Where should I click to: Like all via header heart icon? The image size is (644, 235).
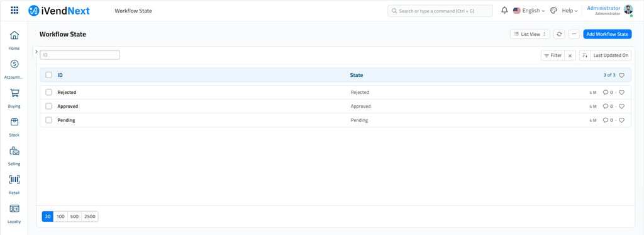[621, 76]
